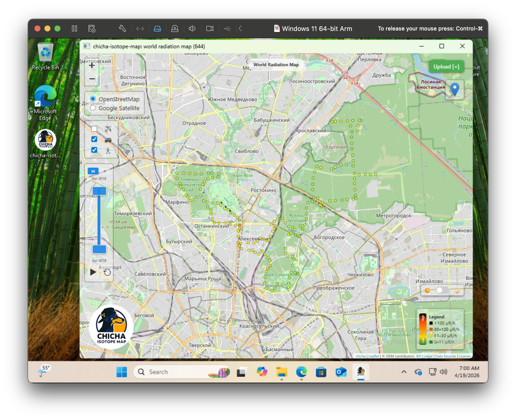Enable the airplane tracks checkbox
Screen dimensions: 516x420
[94, 129]
